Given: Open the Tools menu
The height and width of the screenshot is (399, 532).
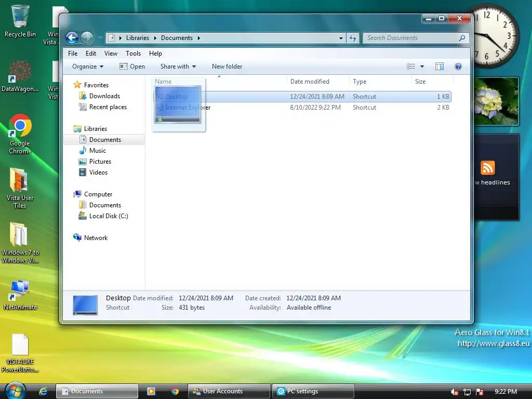Looking at the screenshot, I should coord(133,54).
